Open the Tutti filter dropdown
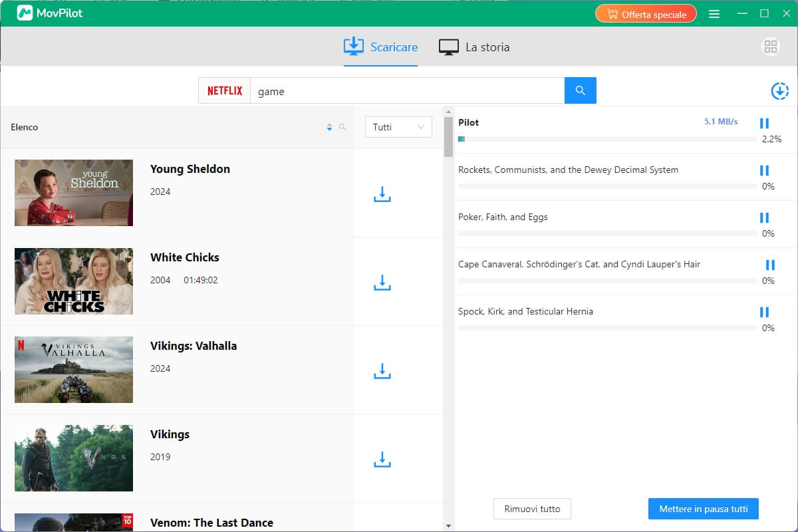Viewport: 798px width, 532px height. tap(398, 127)
